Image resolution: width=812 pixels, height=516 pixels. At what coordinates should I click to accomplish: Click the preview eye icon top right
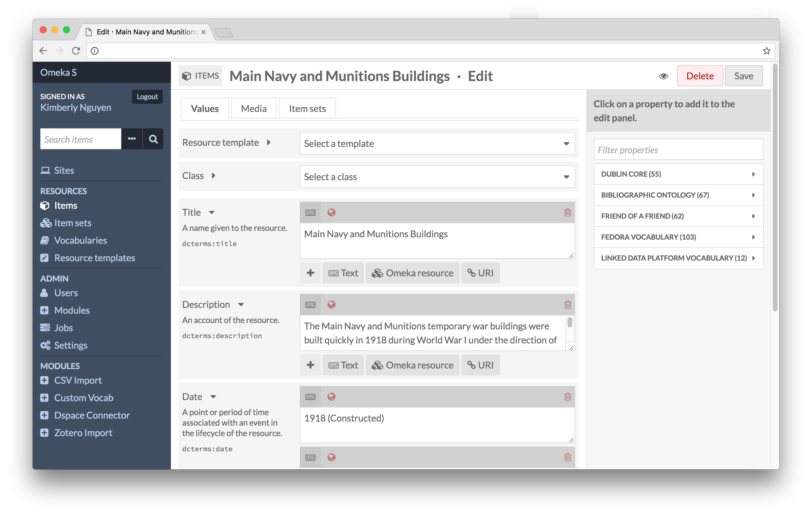(665, 76)
